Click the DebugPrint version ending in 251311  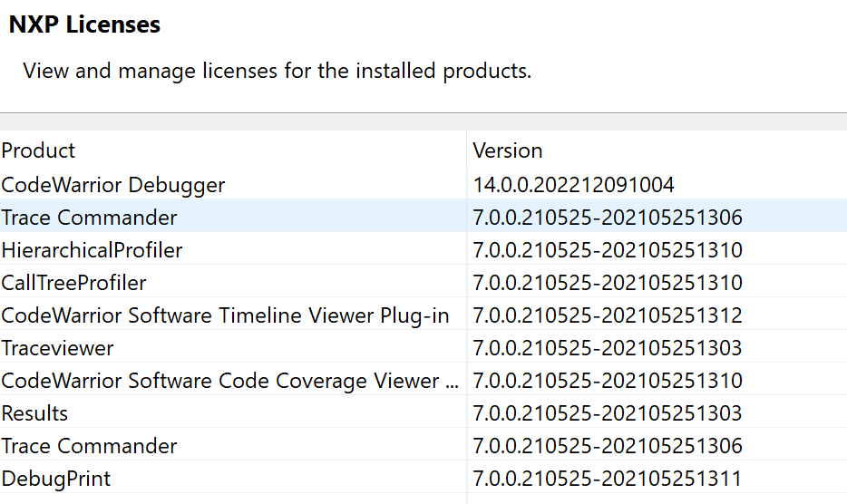[608, 479]
